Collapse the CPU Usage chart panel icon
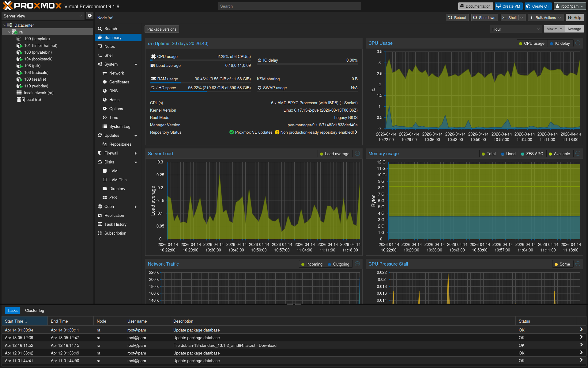 point(578,43)
